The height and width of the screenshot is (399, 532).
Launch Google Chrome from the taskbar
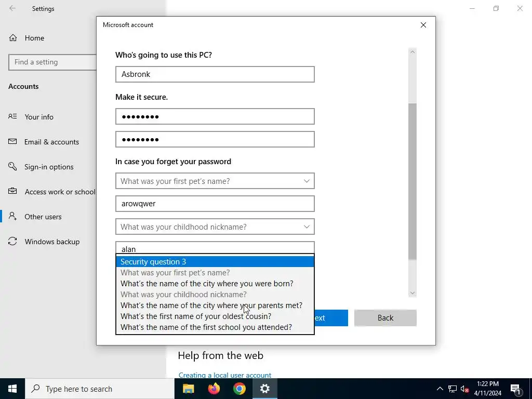(x=239, y=389)
